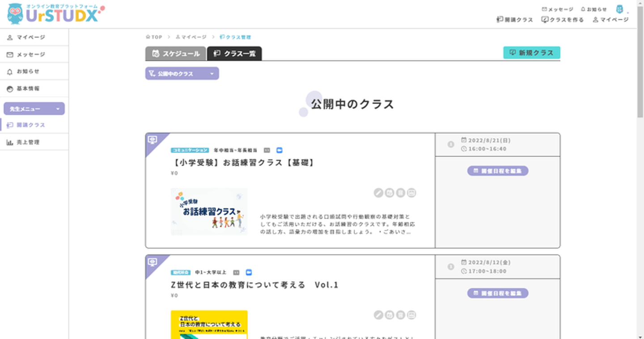This screenshot has height=339, width=644.
Task: Click the Zoom camera icon on Z世代 class card
Action: 249,272
